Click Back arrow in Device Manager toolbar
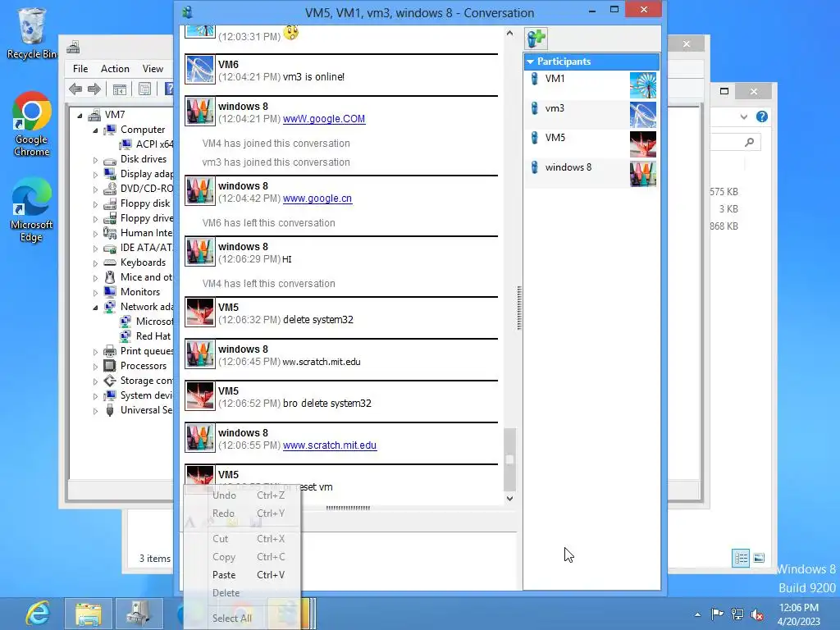 [x=75, y=89]
